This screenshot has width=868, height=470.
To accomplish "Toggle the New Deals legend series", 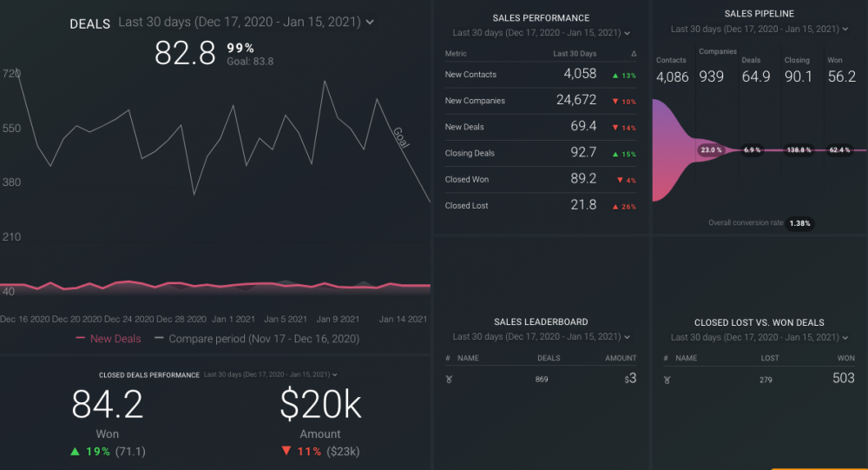I will pos(108,339).
